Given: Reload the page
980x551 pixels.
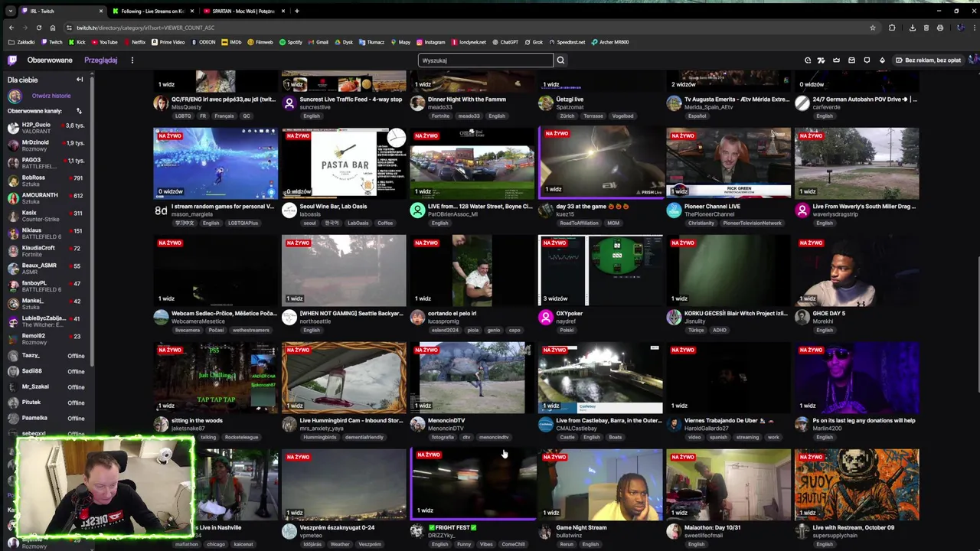Looking at the screenshot, I should pyautogui.click(x=39, y=28).
